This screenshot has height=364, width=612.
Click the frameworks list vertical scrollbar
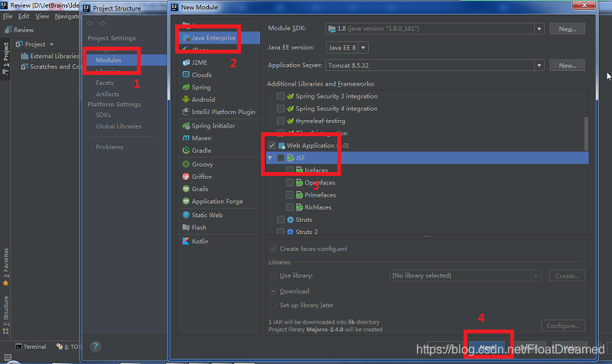[x=586, y=133]
